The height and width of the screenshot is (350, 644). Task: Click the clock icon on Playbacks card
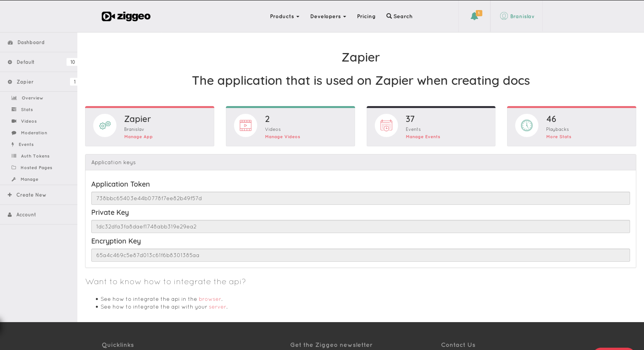pyautogui.click(x=527, y=125)
